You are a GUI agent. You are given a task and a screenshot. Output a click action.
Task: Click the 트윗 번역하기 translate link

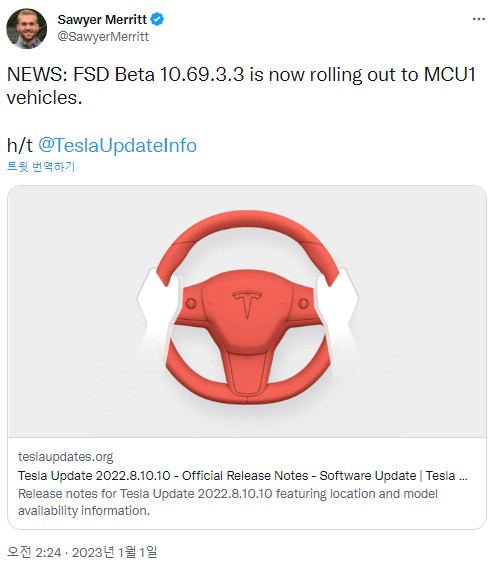point(41,167)
